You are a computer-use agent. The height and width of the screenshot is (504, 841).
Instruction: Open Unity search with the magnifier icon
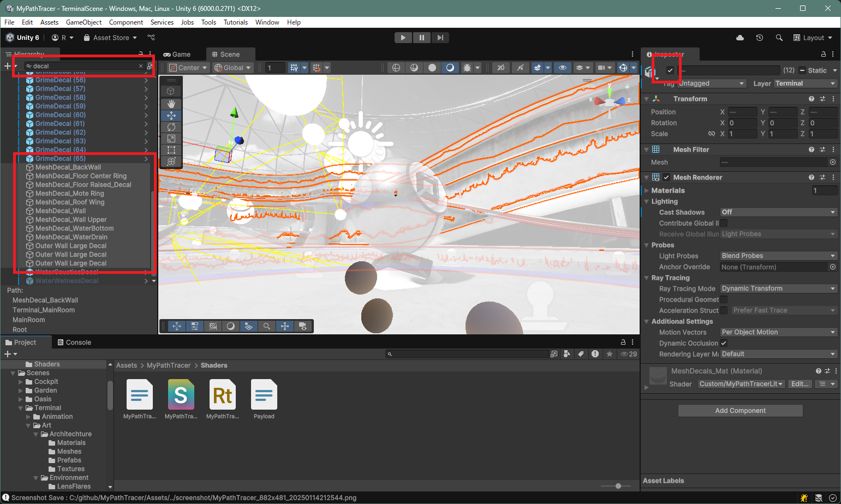(x=779, y=38)
